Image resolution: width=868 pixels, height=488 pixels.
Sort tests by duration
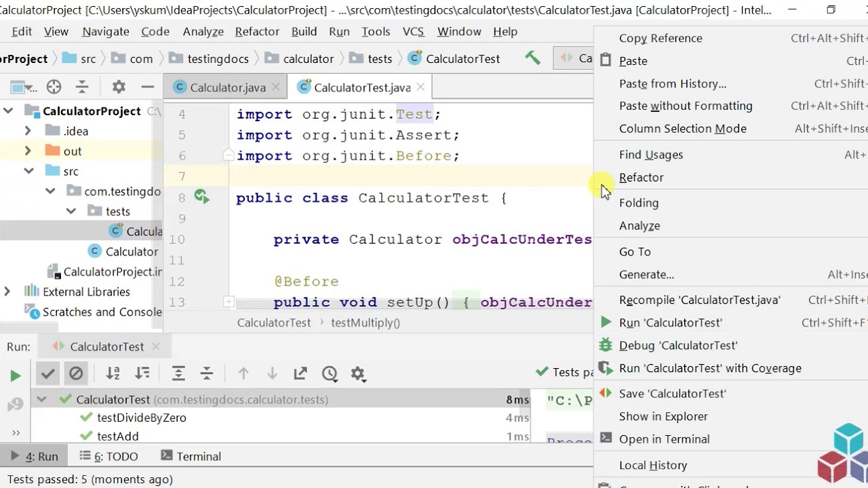coord(142,373)
